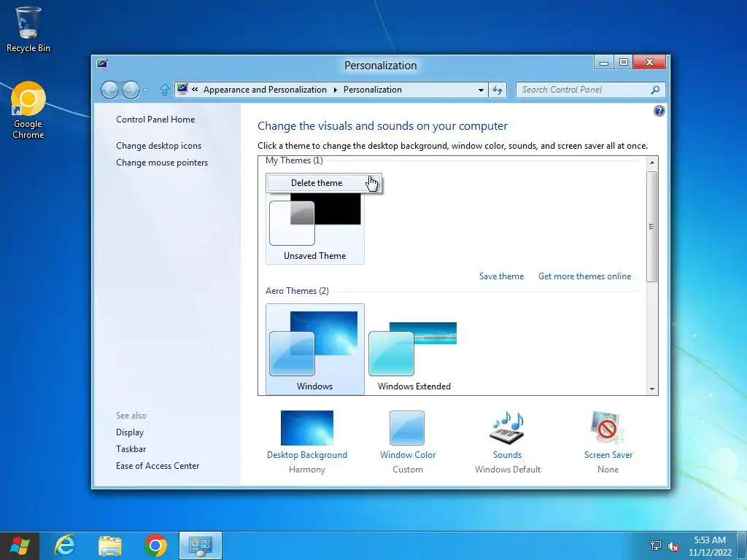The image size is (747, 560).
Task: Click the Desktop Background link text
Action: pyautogui.click(x=307, y=455)
